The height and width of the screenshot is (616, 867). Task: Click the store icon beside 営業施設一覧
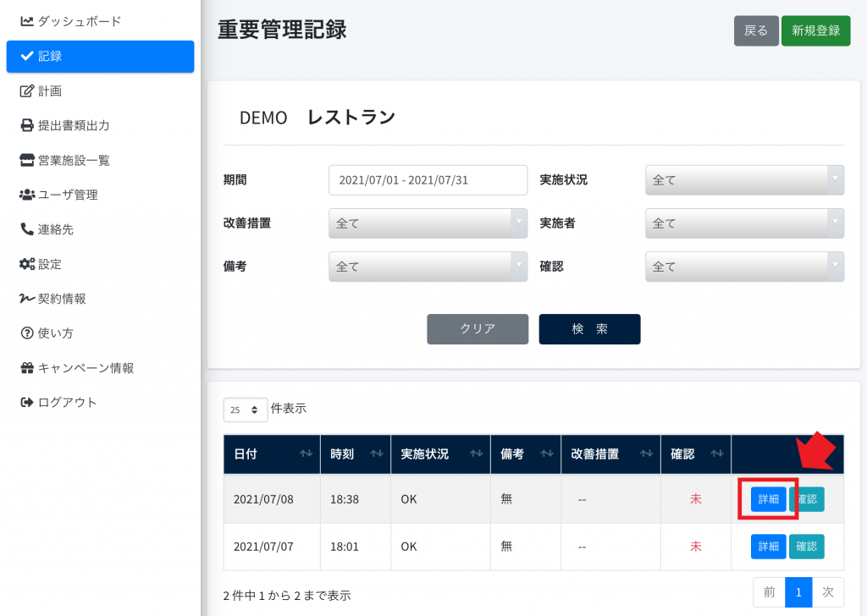27,160
